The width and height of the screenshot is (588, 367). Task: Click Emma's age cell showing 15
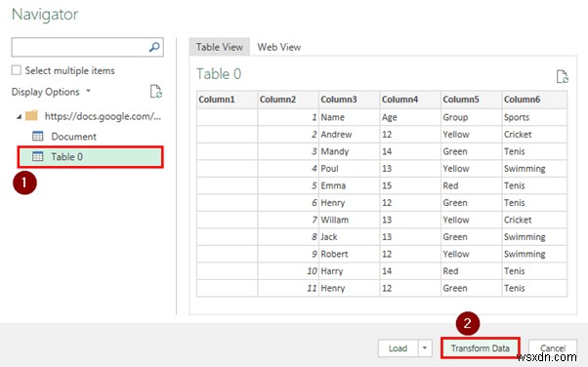[410, 185]
